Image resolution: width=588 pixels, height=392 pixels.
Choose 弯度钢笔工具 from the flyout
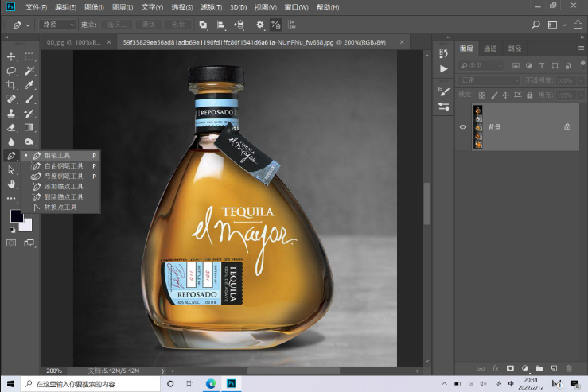(60, 177)
